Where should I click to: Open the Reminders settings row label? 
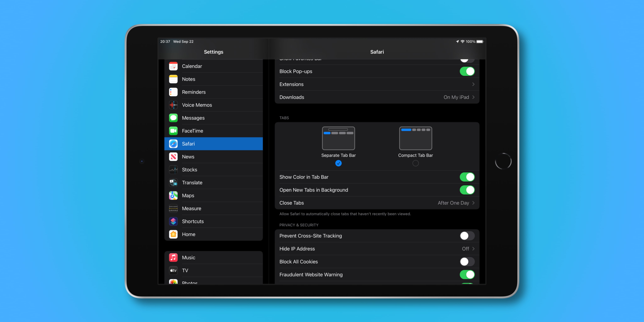coord(194,92)
